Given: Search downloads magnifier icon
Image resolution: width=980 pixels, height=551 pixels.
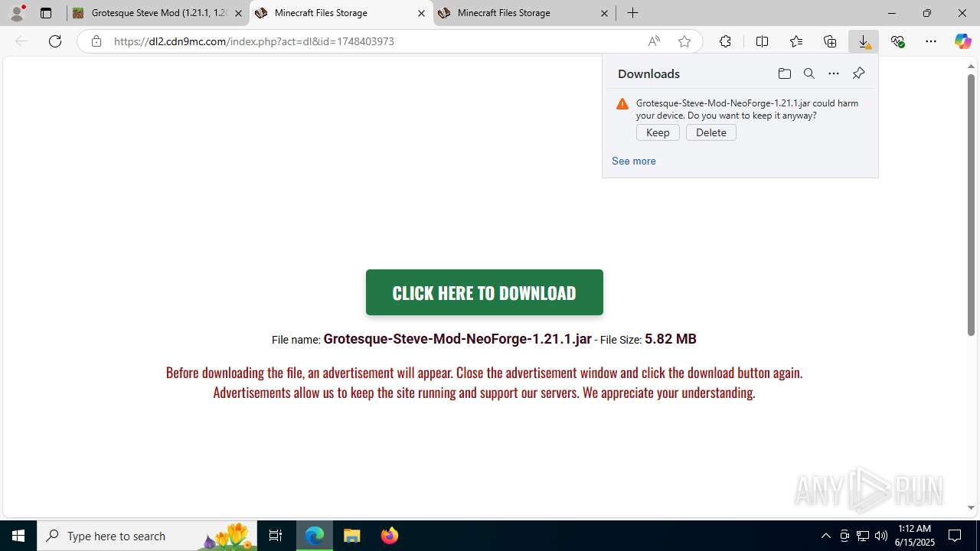Looking at the screenshot, I should click(808, 73).
